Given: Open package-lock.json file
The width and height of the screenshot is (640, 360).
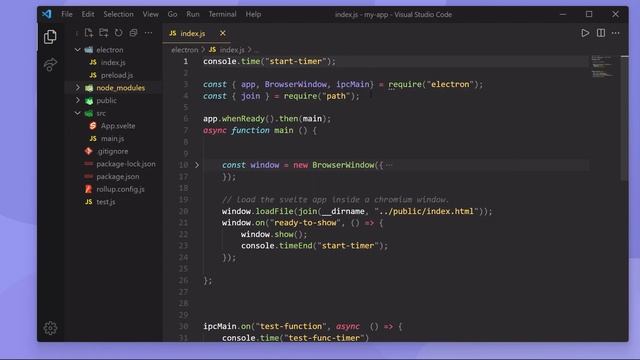Looking at the screenshot, I should pyautogui.click(x=126, y=164).
